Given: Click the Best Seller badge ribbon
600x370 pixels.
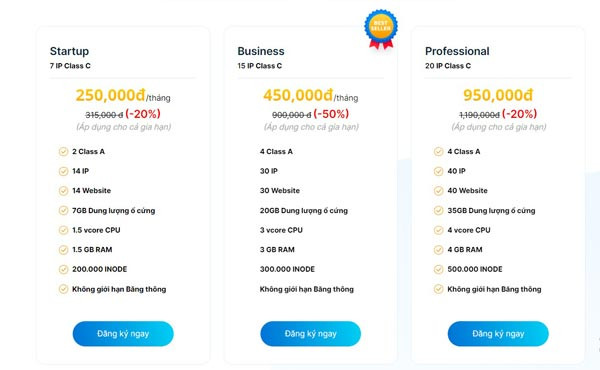Looking at the screenshot, I should (x=381, y=29).
